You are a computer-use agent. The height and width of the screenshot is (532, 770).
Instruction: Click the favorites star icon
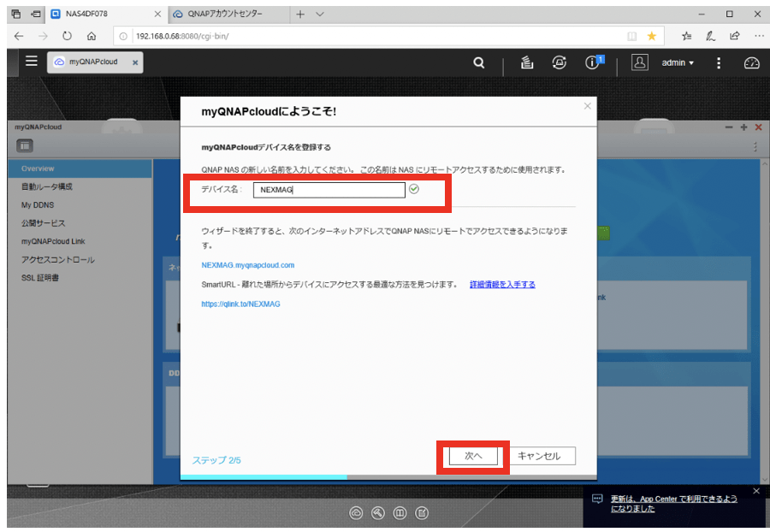[x=652, y=36]
